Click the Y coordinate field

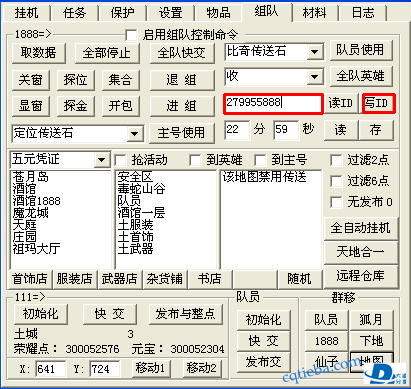pos(105,369)
